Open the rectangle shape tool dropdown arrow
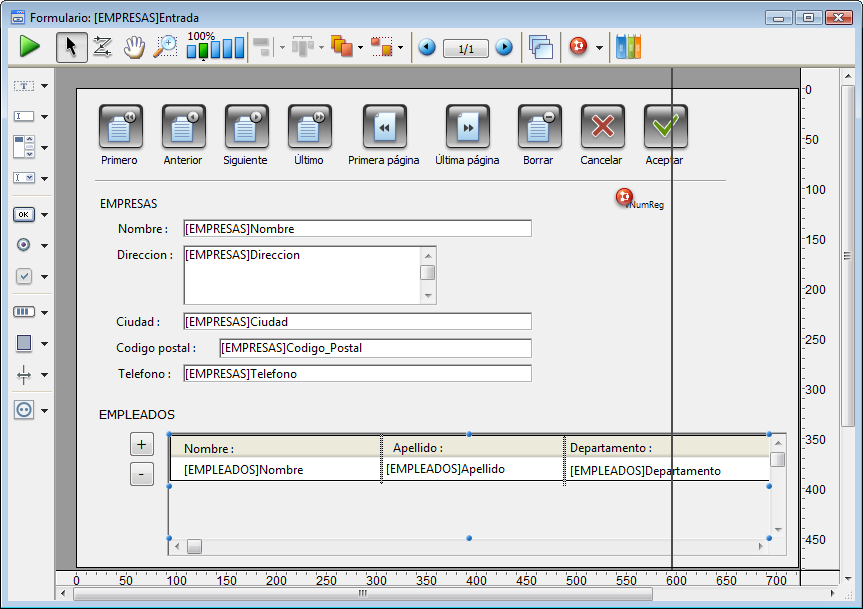 [44, 343]
